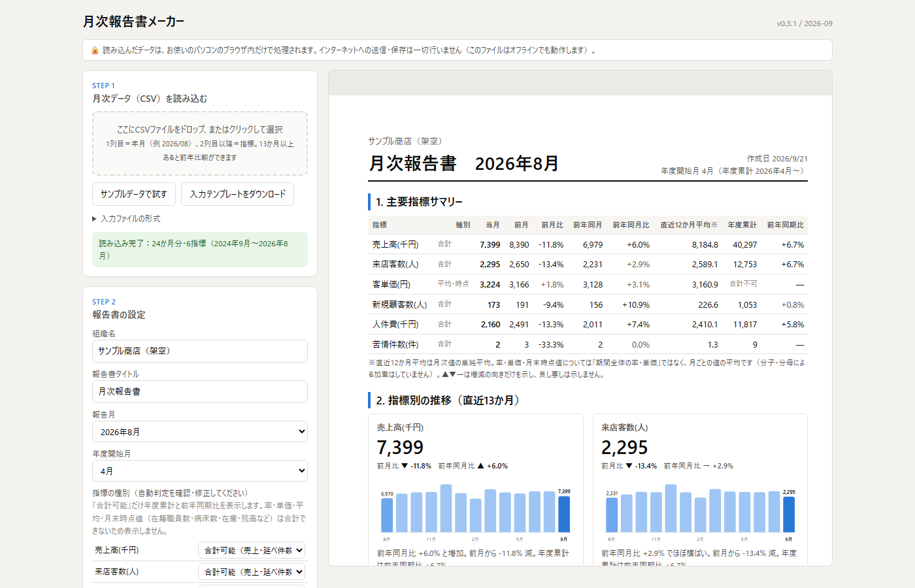Screen dimensions: 915x588
Task: Click the 月次報告書メーカー page title
Action: click(133, 22)
